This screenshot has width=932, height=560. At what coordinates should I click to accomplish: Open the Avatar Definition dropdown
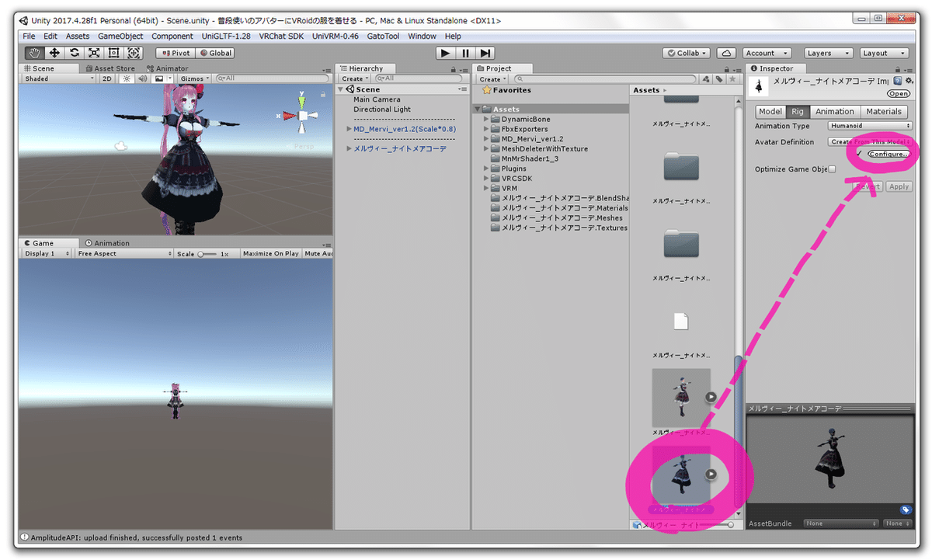coord(870,142)
